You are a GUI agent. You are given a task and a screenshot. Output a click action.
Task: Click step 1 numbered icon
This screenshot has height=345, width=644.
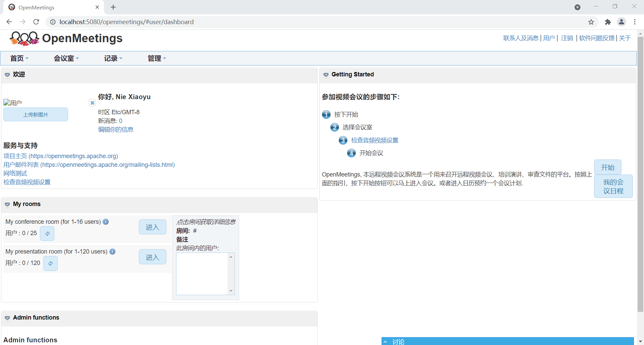coord(326,115)
